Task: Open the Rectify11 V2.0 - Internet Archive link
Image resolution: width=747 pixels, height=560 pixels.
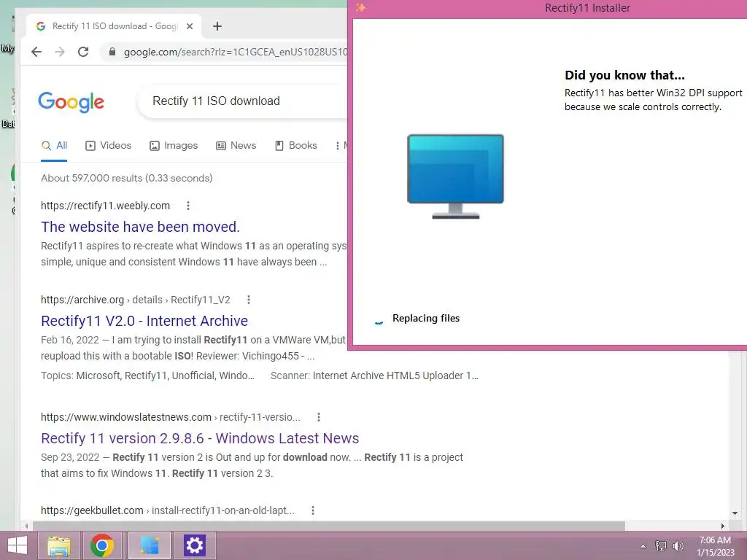Action: (x=144, y=321)
